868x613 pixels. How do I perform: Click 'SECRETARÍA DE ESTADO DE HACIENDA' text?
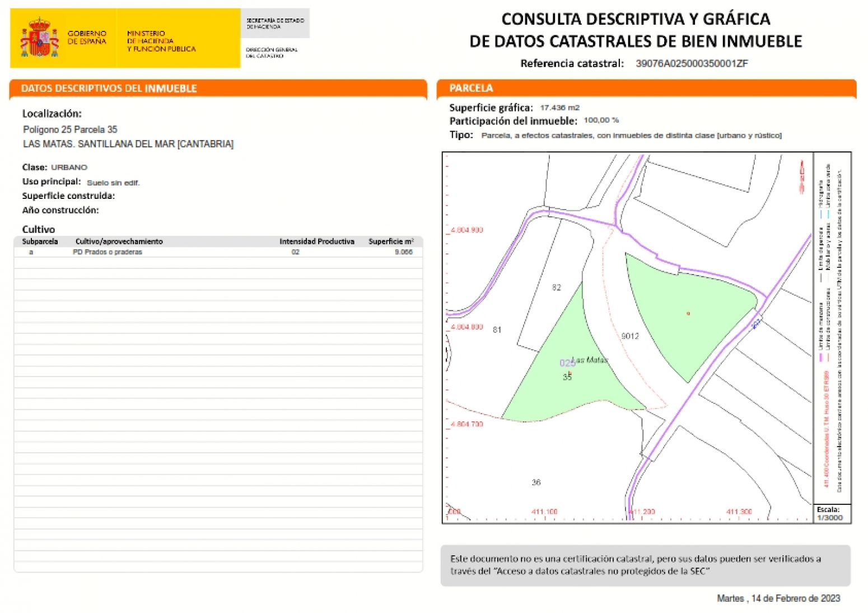(x=275, y=24)
